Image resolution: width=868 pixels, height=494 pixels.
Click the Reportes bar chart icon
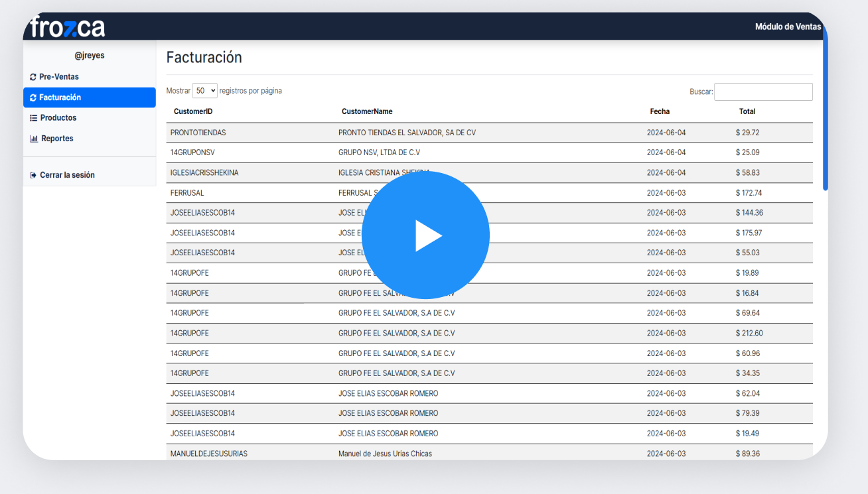[34, 139]
